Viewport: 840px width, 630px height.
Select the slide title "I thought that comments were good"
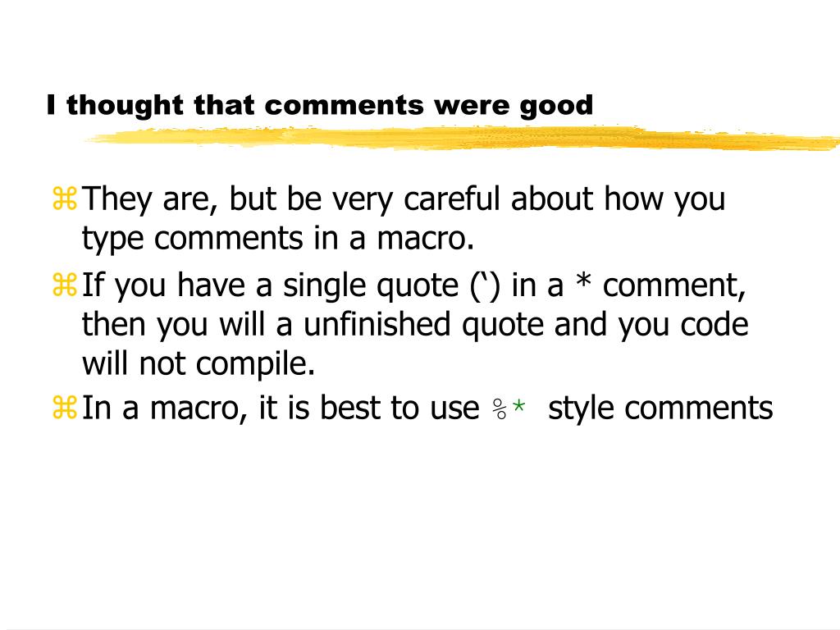click(x=321, y=105)
